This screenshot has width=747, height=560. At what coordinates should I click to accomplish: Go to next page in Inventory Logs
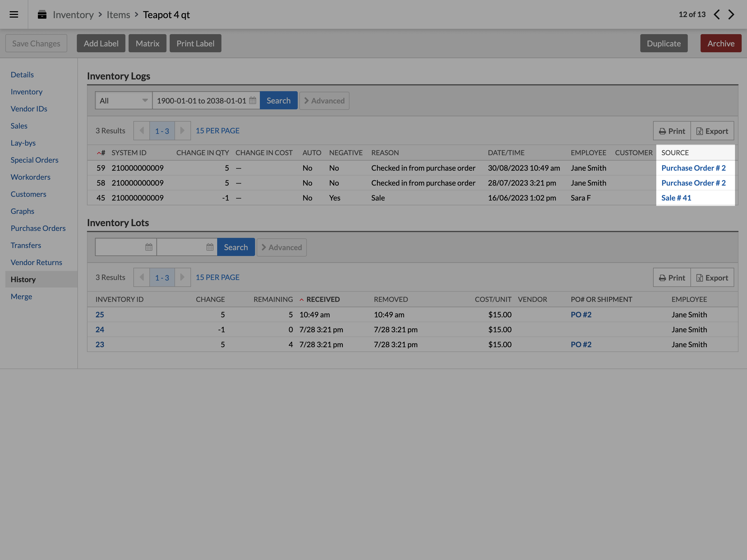pos(182,131)
